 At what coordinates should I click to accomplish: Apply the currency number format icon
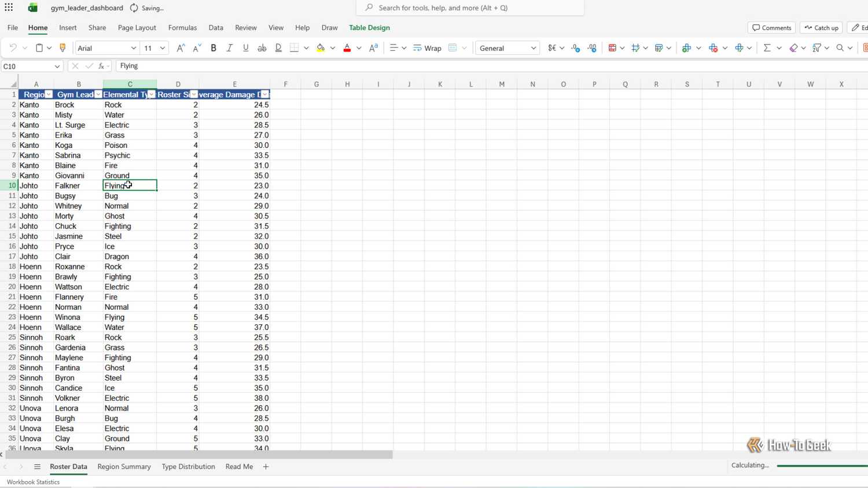click(552, 48)
